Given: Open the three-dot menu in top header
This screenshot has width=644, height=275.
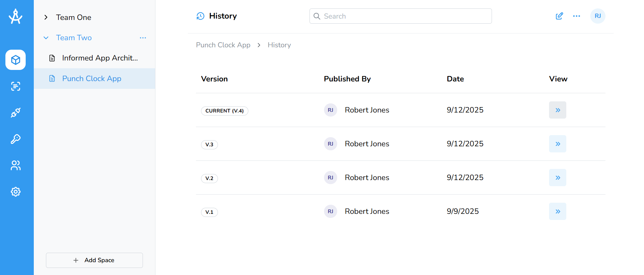Looking at the screenshot, I should (576, 16).
